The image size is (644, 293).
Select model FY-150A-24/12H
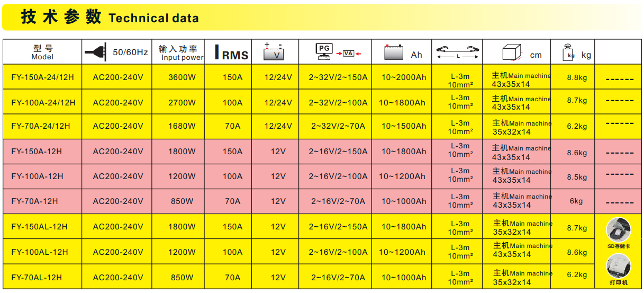tap(42, 77)
